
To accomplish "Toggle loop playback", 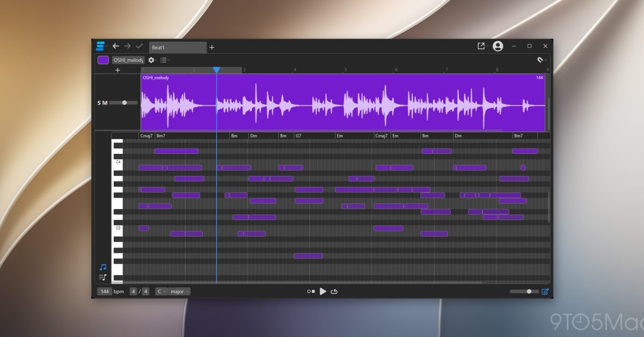I will (x=334, y=291).
